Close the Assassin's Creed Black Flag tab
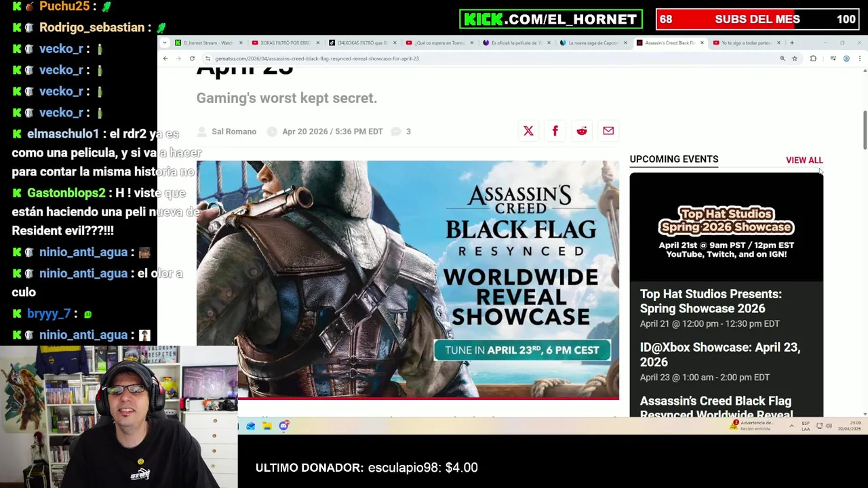868x488 pixels. point(702,43)
